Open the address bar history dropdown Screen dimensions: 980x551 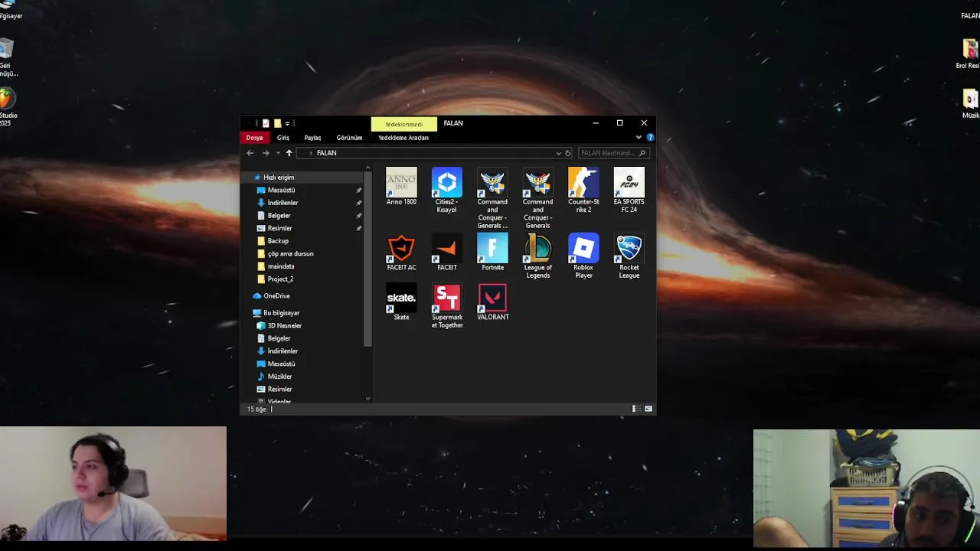click(558, 153)
